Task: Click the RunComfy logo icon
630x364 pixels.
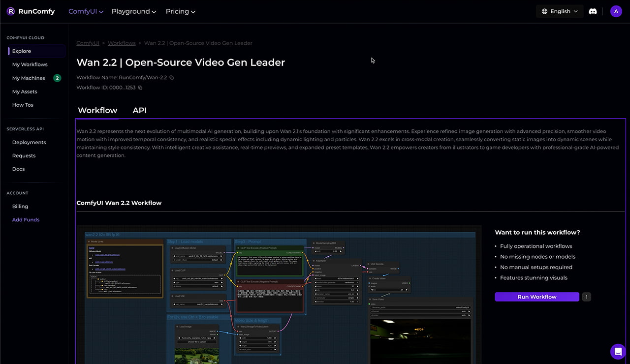Action: (10, 11)
